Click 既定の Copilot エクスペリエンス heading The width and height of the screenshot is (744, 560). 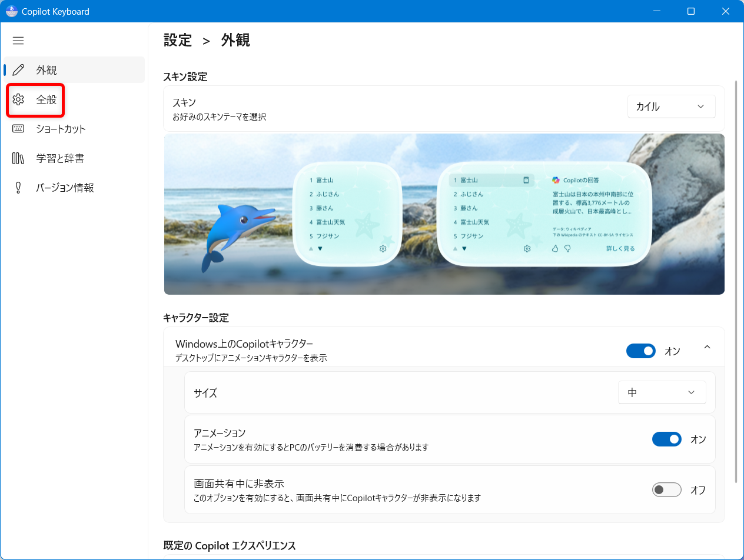pos(230,546)
